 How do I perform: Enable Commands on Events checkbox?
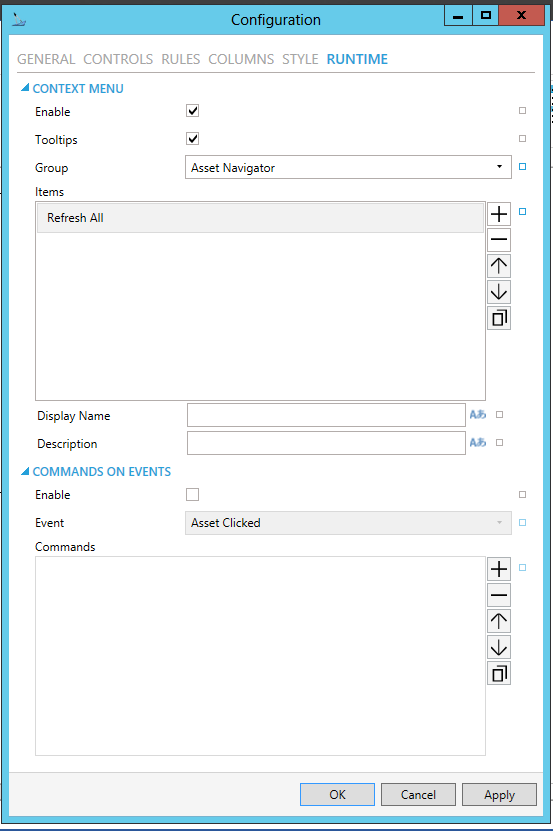[192, 494]
